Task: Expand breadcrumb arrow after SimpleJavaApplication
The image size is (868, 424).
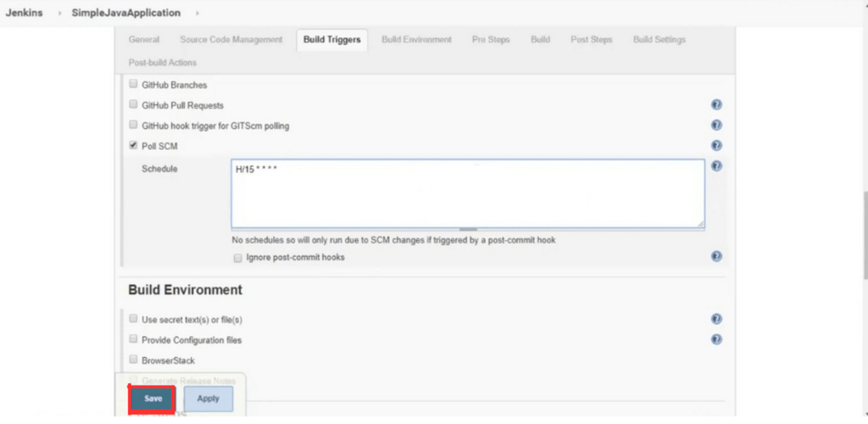Action: (198, 13)
